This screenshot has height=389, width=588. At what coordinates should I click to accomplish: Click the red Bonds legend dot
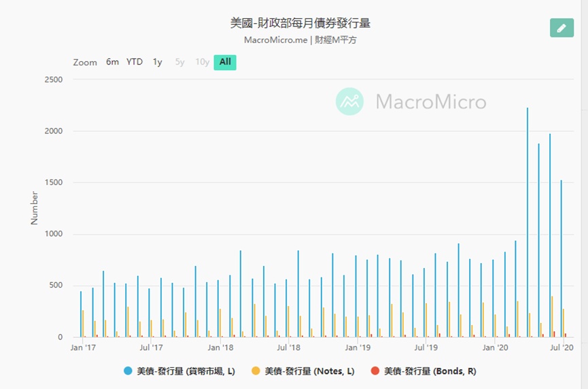375,371
